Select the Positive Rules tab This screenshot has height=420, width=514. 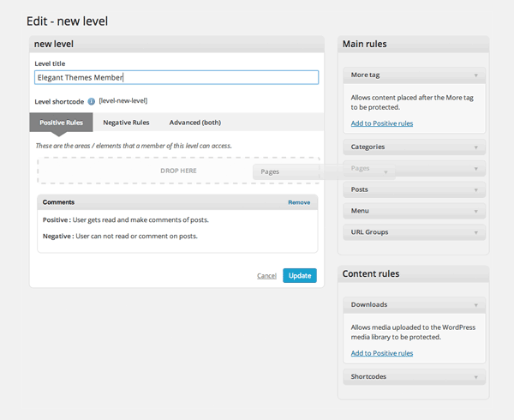[61, 123]
